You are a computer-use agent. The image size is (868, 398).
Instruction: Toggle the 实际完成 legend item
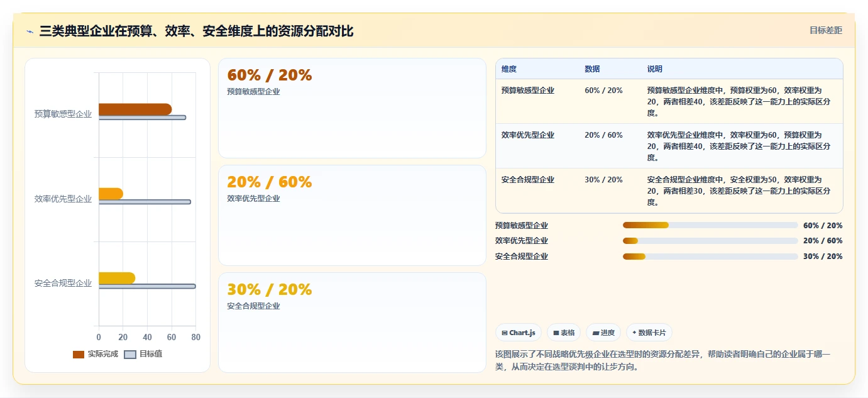96,354
